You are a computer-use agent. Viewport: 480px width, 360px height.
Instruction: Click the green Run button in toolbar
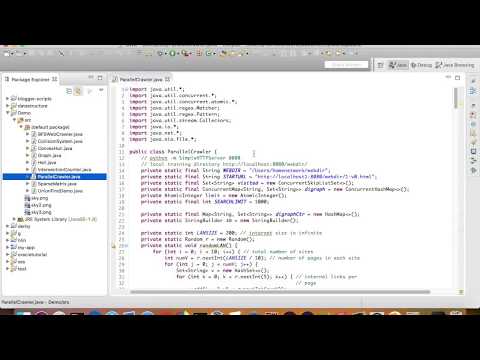coord(172,53)
